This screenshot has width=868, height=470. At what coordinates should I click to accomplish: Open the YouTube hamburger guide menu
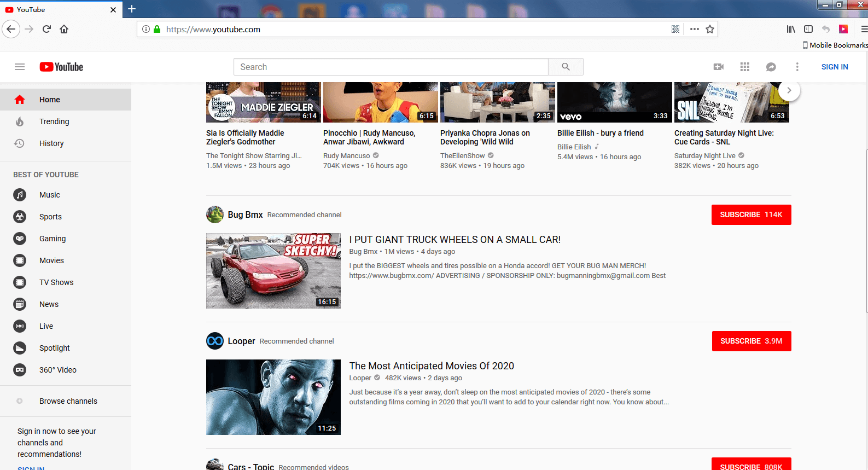point(20,67)
